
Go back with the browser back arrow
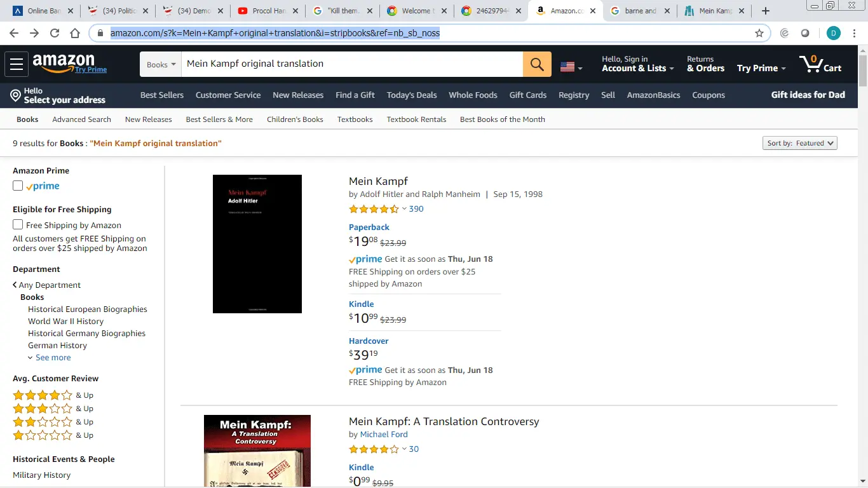pyautogui.click(x=14, y=33)
